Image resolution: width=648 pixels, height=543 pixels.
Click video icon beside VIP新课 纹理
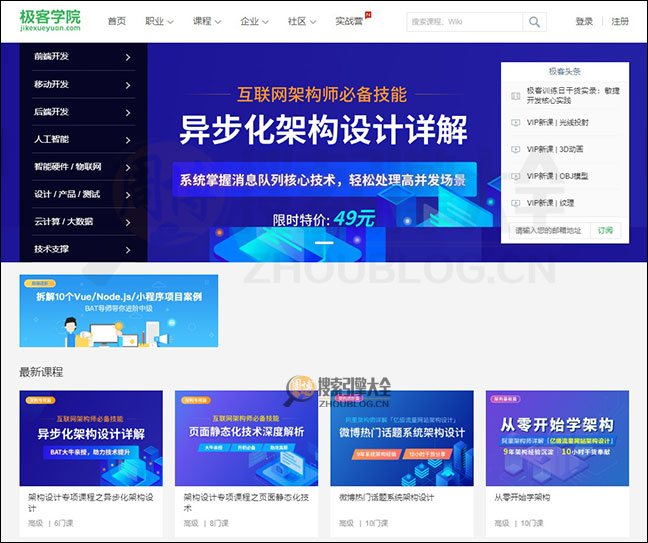[515, 203]
